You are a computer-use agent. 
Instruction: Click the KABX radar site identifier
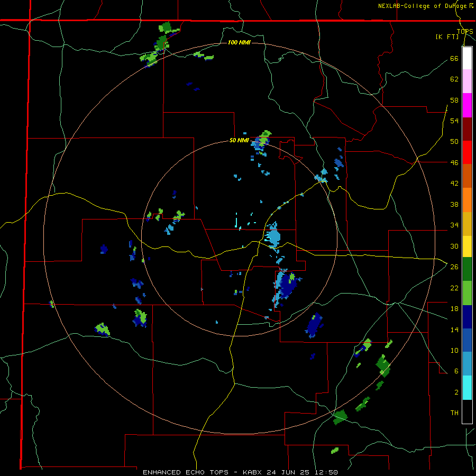253,472
